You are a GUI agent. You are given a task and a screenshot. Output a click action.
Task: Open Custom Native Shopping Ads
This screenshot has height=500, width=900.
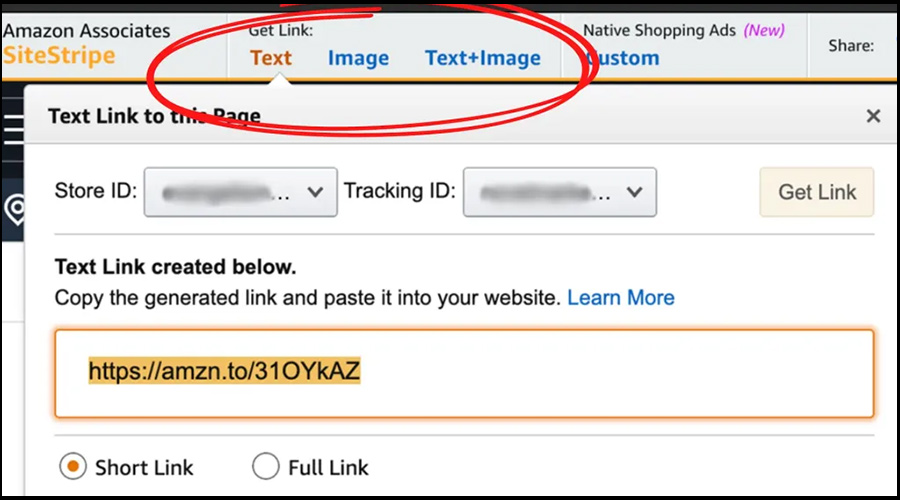tap(622, 58)
